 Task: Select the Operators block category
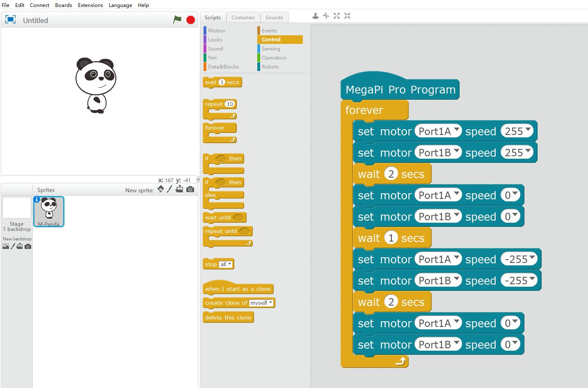pos(274,57)
